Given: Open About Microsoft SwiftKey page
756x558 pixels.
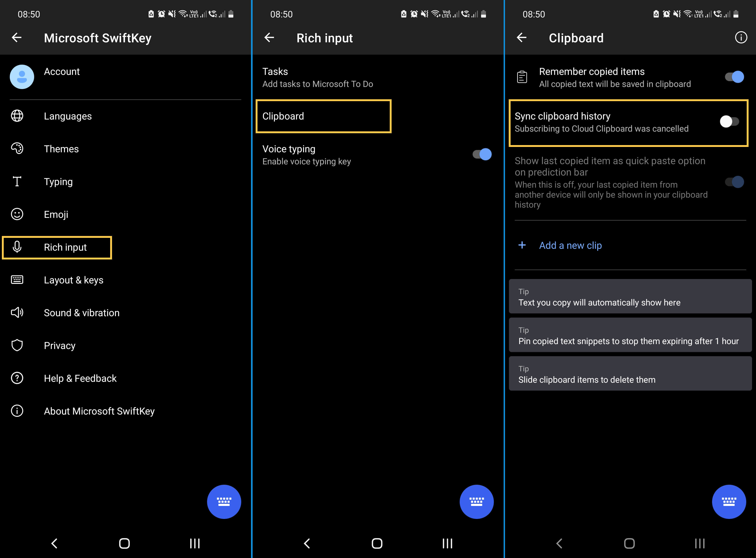Looking at the screenshot, I should [100, 411].
